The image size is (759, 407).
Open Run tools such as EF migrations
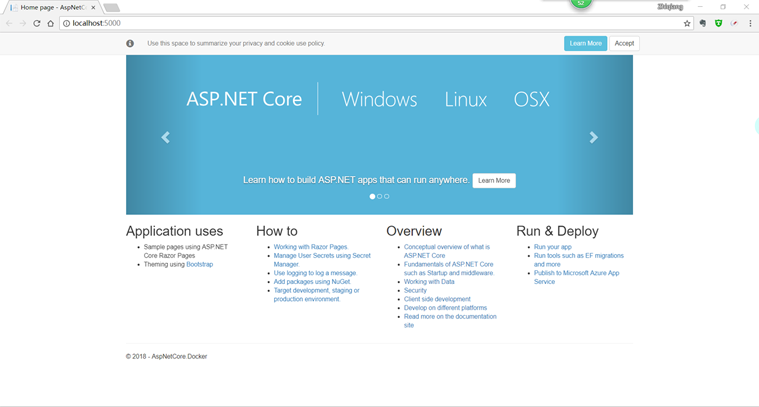tap(578, 260)
